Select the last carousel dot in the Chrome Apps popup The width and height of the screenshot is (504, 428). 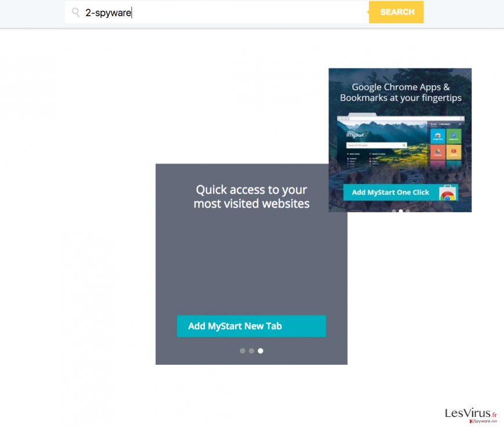(408, 211)
